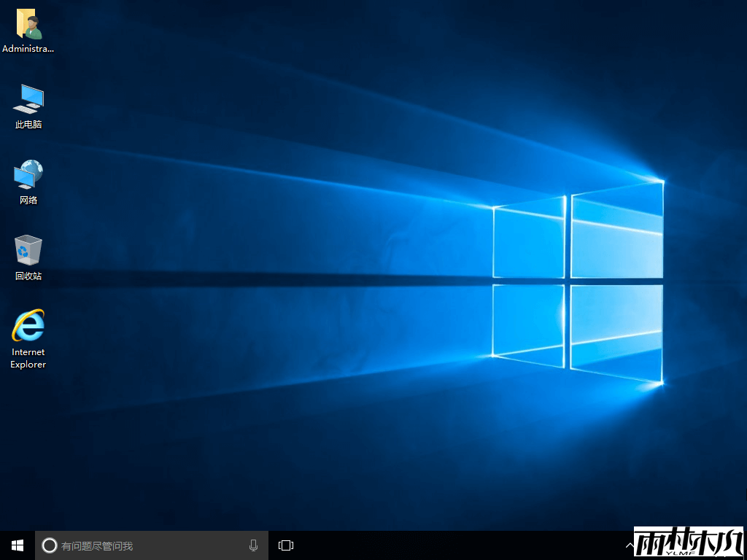
Task: Open Task View from the taskbar
Action: (x=286, y=545)
